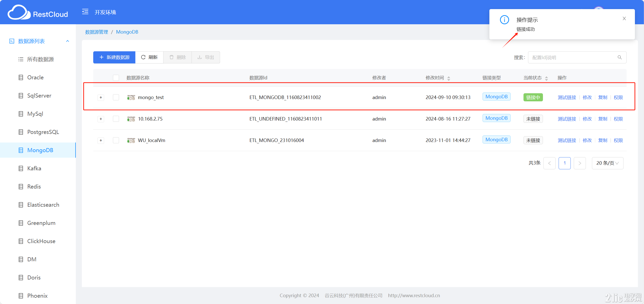Screen dimensions: 644x304
Task: Click the info icon in 操作提示 notification
Action: (x=504, y=19)
